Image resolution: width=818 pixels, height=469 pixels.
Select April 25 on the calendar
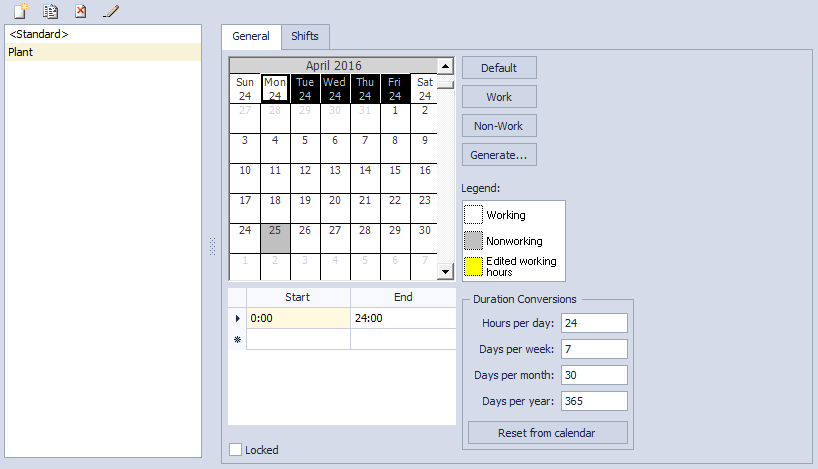point(275,238)
